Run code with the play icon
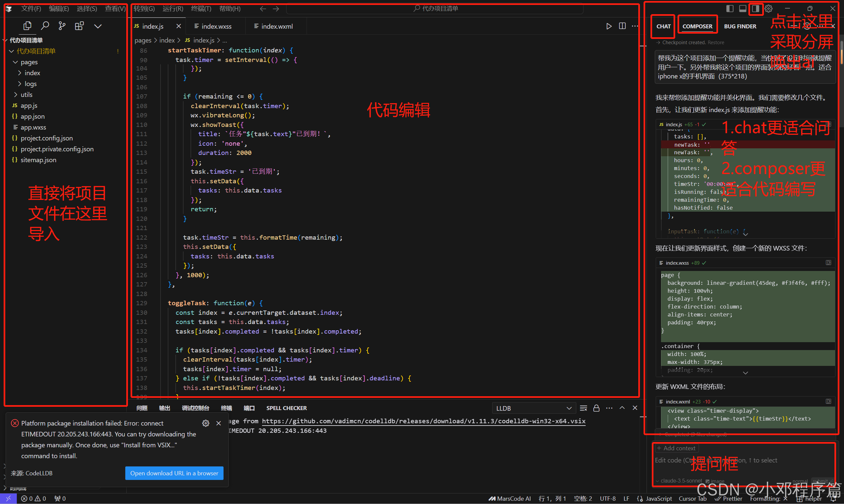The image size is (844, 504). 609,26
